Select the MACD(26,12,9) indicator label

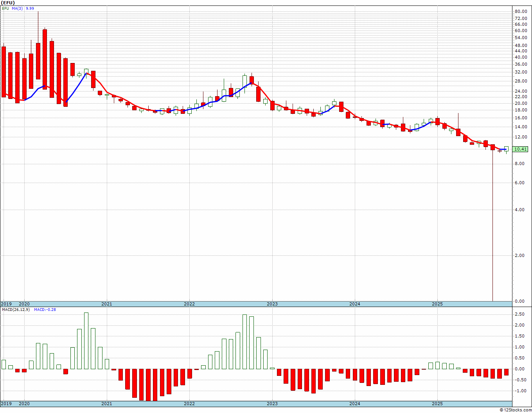(15, 310)
